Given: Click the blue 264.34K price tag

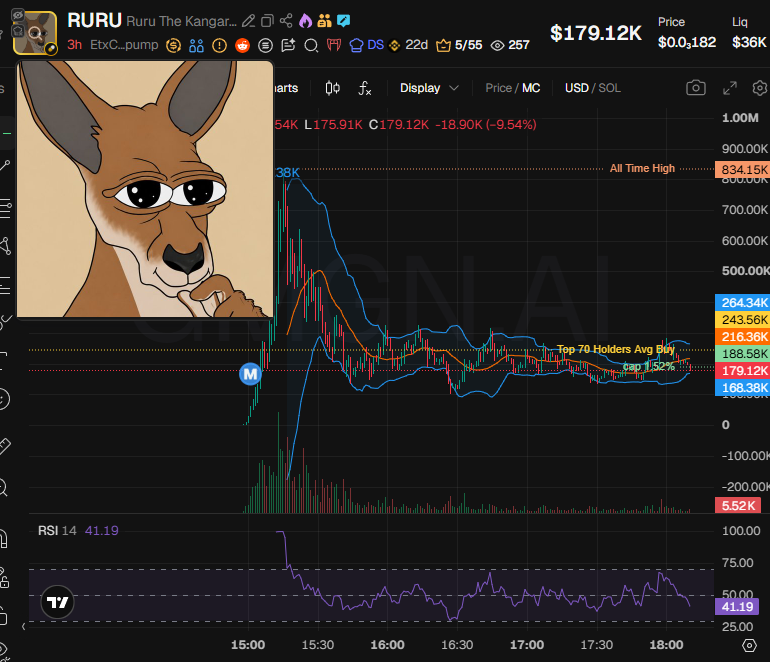Looking at the screenshot, I should pos(742,303).
